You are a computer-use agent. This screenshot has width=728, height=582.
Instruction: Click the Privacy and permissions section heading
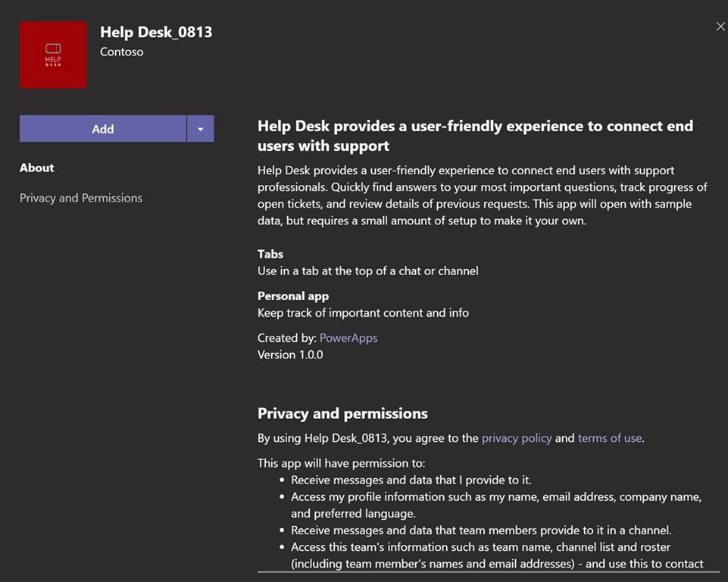pos(342,413)
